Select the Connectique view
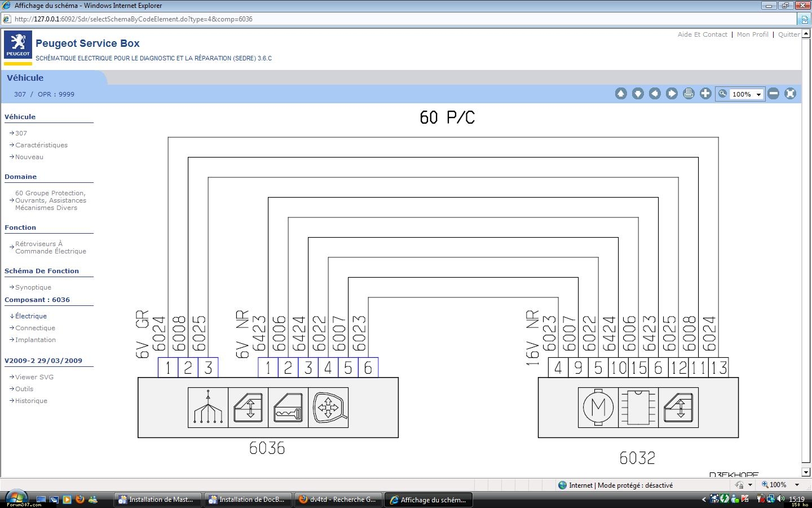Screen dimensions: 812x508 pyautogui.click(x=35, y=328)
